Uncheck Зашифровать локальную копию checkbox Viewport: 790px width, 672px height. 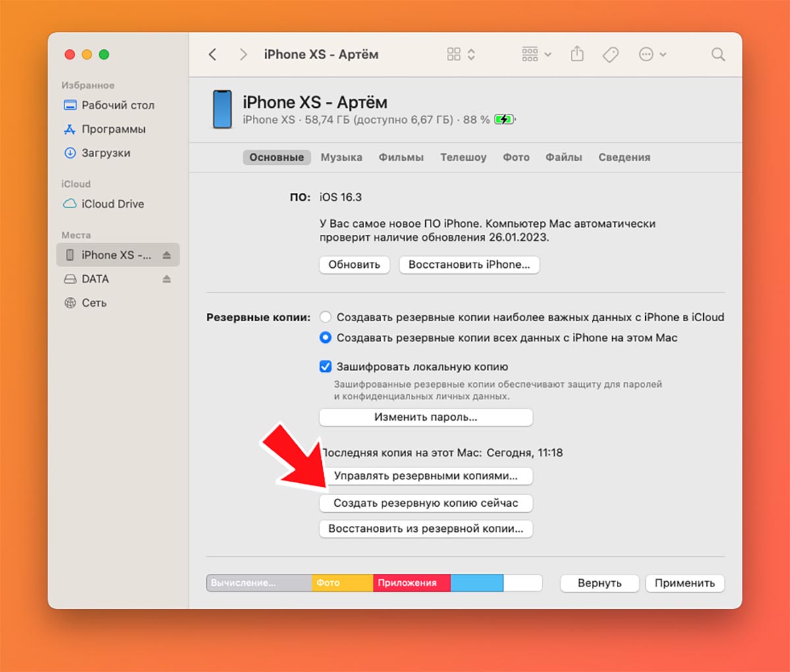325,367
